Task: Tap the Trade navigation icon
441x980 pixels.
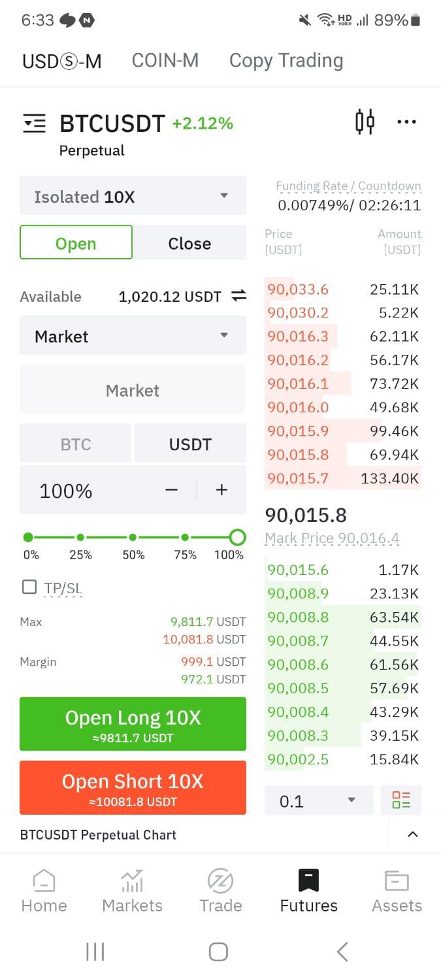Action: tap(220, 881)
